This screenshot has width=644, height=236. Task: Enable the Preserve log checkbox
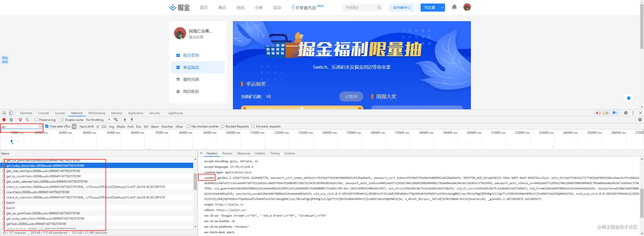36,120
